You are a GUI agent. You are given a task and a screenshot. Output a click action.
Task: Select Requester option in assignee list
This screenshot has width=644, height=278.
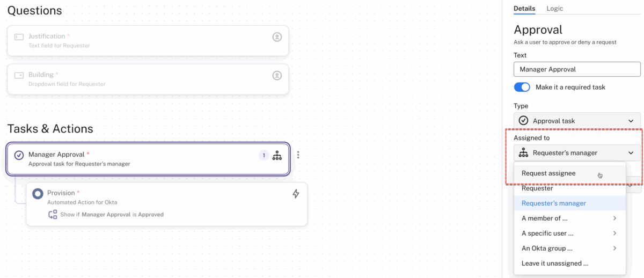point(537,188)
